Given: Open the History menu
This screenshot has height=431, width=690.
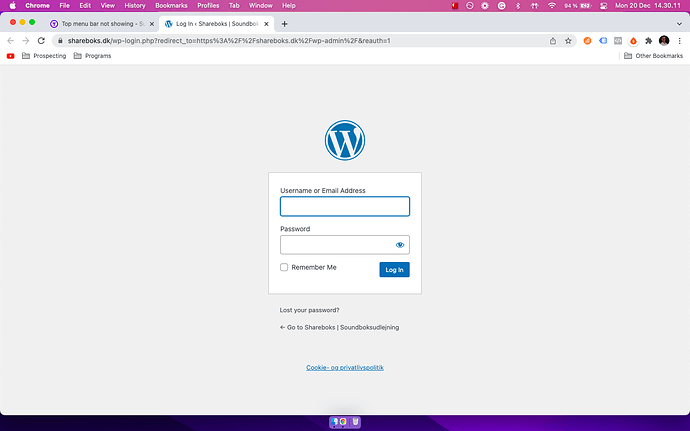Looking at the screenshot, I should click(x=135, y=6).
